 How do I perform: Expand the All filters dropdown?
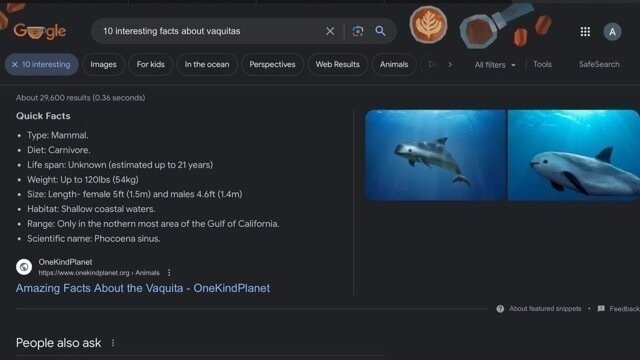pos(495,64)
